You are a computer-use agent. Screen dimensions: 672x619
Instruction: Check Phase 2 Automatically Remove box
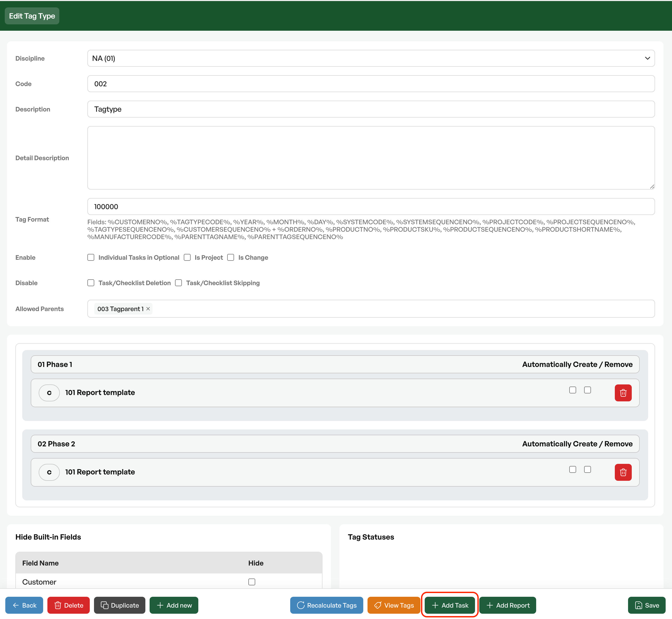(x=587, y=469)
